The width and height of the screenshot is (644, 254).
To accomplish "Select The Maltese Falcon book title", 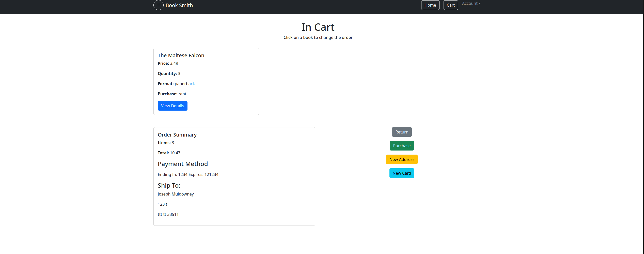I will pos(181,55).
